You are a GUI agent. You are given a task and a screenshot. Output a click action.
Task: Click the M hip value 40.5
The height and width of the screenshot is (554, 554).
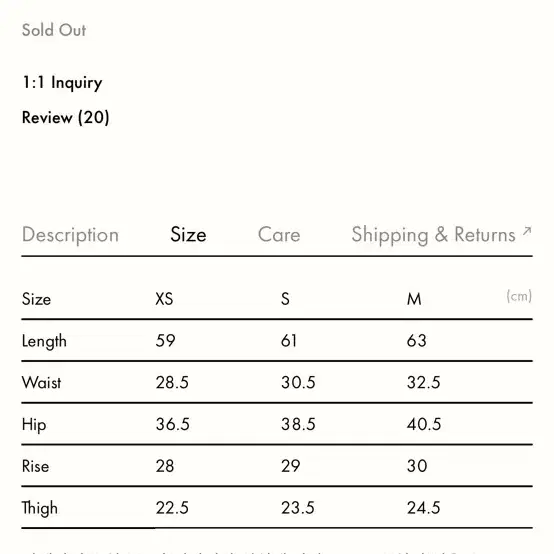click(424, 424)
